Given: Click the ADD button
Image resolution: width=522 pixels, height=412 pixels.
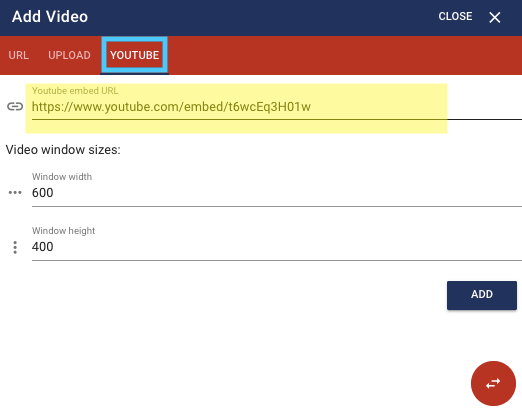Looking at the screenshot, I should coord(482,295).
